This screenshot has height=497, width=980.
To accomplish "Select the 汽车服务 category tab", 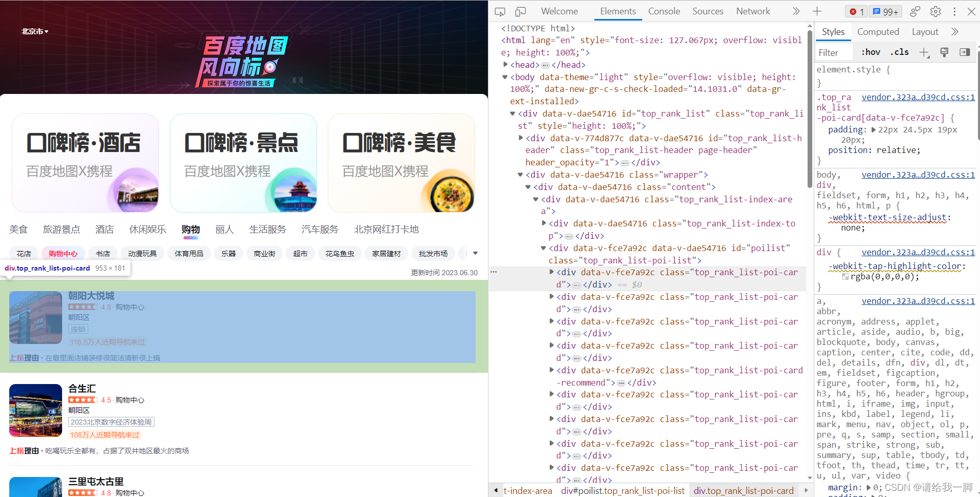I will (320, 230).
